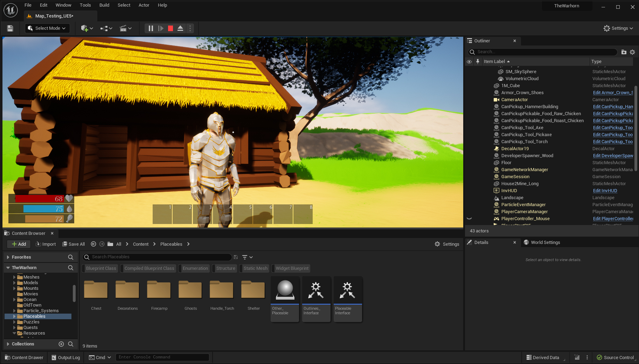Click the Eject from player icon
The height and width of the screenshot is (364, 639).
point(180,28)
